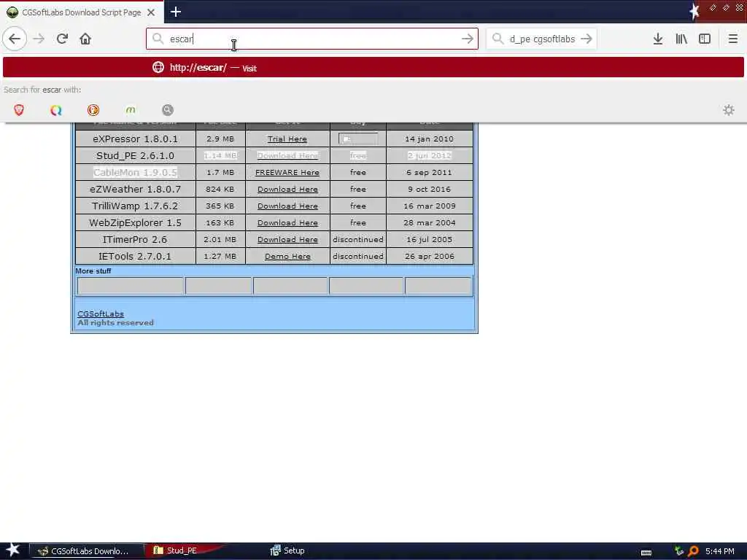Screen dimensions: 747x560
Task: Click Download Here for WebZipExplorer
Action: click(x=287, y=223)
